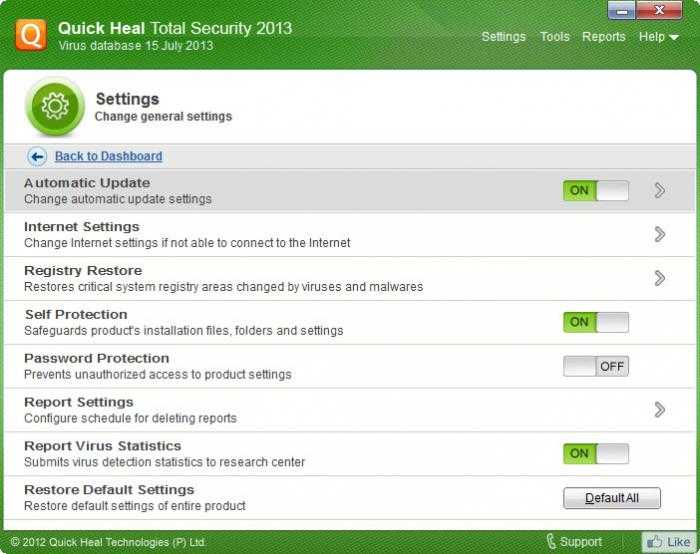Enable the Password Protection toggle
The image size is (700, 554).
[596, 366]
